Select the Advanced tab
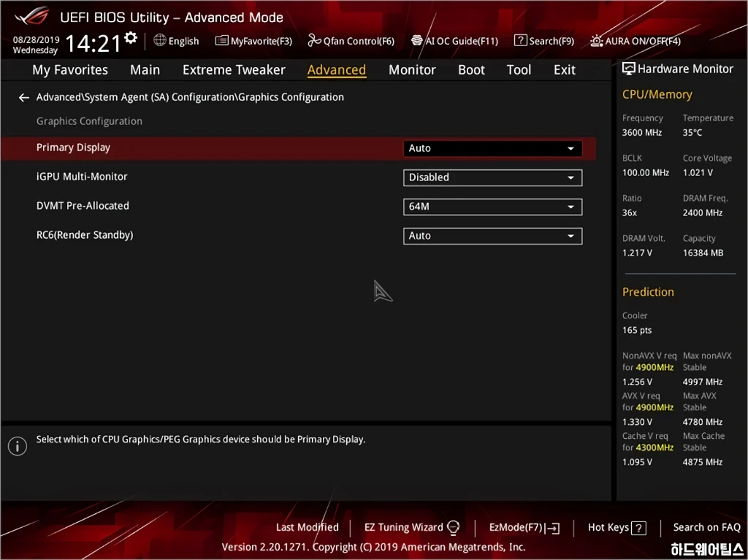Viewport: 748px width, 560px height. pos(337,70)
